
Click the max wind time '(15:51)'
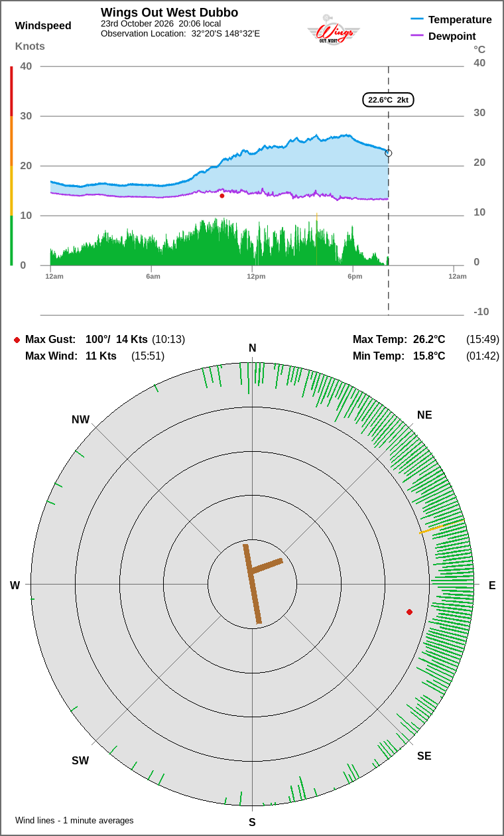[x=148, y=356]
